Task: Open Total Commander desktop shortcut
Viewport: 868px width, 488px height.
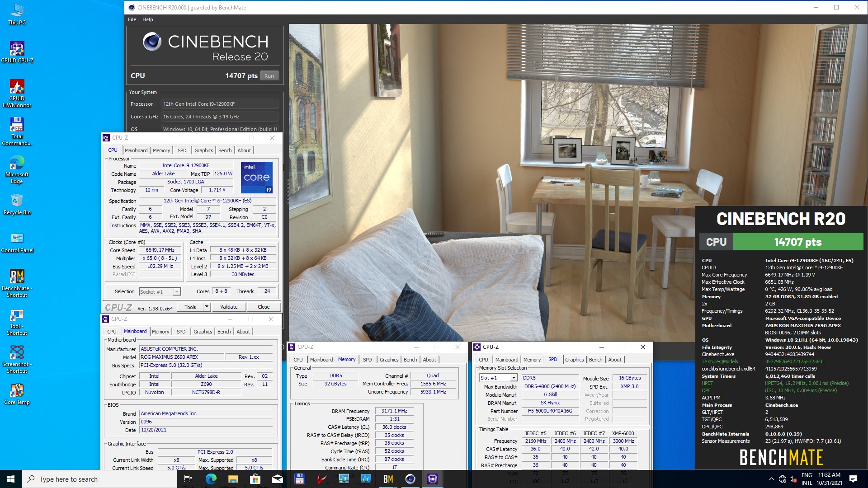Action: pos(17,131)
